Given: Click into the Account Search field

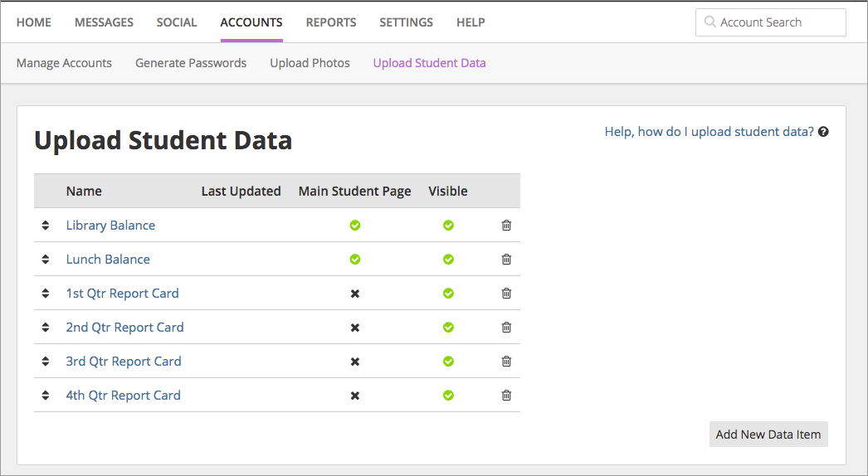Looking at the screenshot, I should point(771,22).
